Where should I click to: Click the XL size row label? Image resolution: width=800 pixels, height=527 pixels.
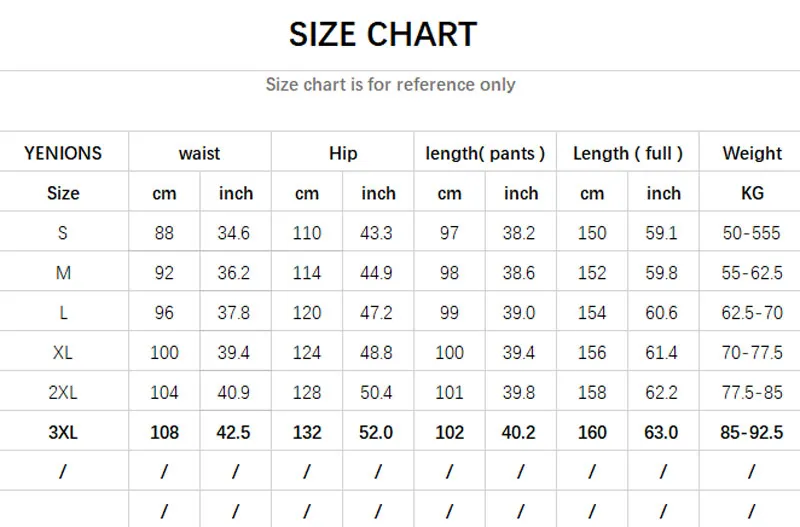[x=63, y=353]
